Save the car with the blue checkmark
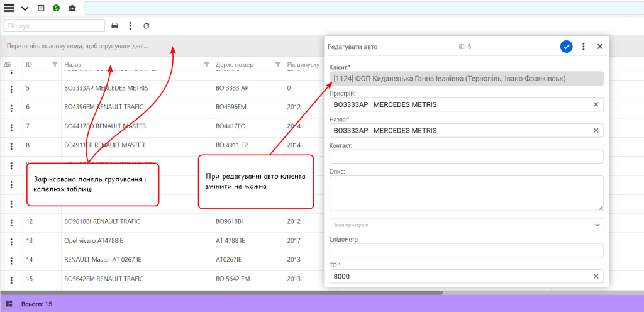 [x=567, y=47]
